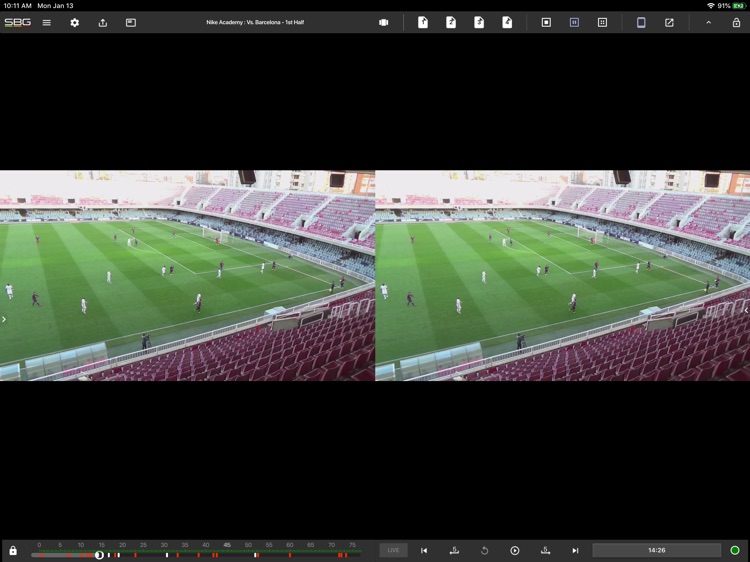Tap the replay/rewind circular arrow
The image size is (750, 562).
tap(485, 551)
